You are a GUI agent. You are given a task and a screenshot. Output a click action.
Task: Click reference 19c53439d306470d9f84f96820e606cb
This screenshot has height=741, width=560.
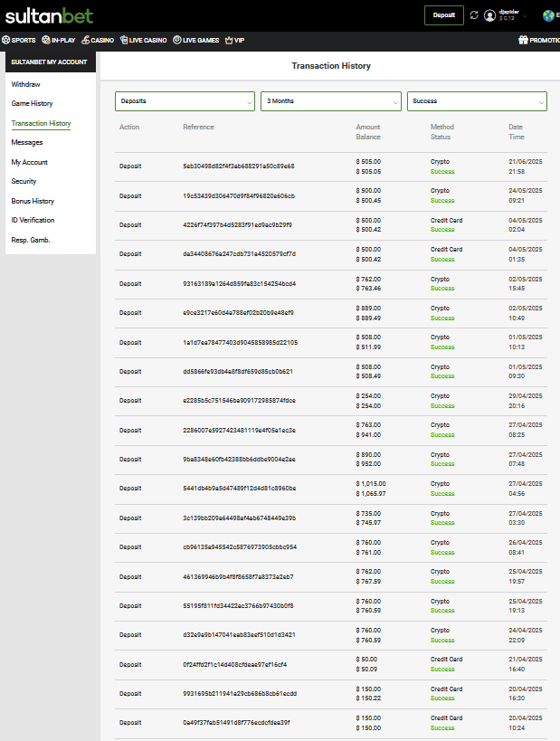point(239,195)
